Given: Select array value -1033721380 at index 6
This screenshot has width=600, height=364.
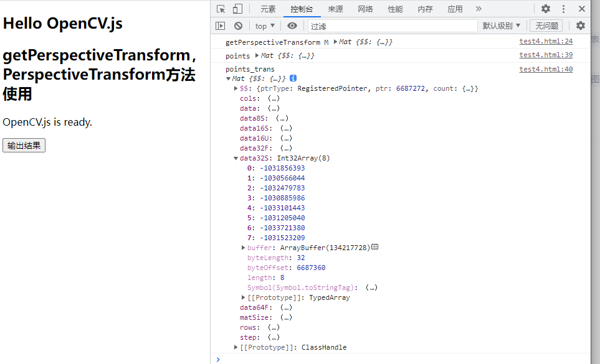Looking at the screenshot, I should point(282,228).
